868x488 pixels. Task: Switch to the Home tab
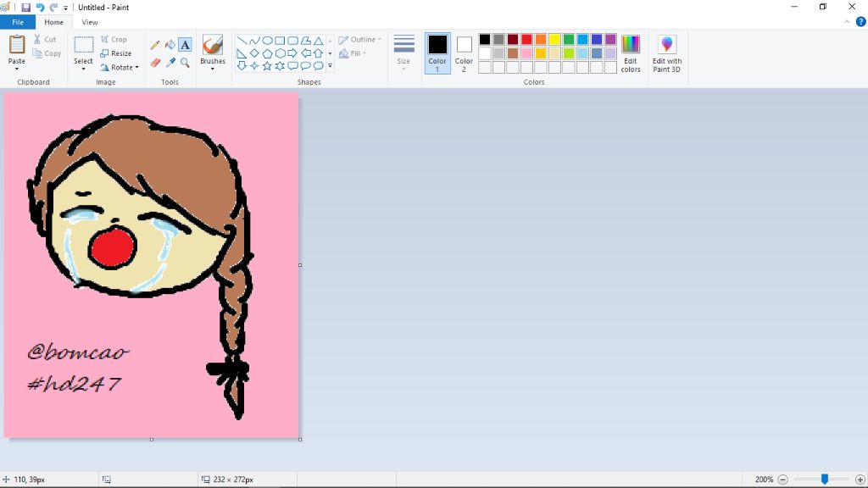point(53,22)
